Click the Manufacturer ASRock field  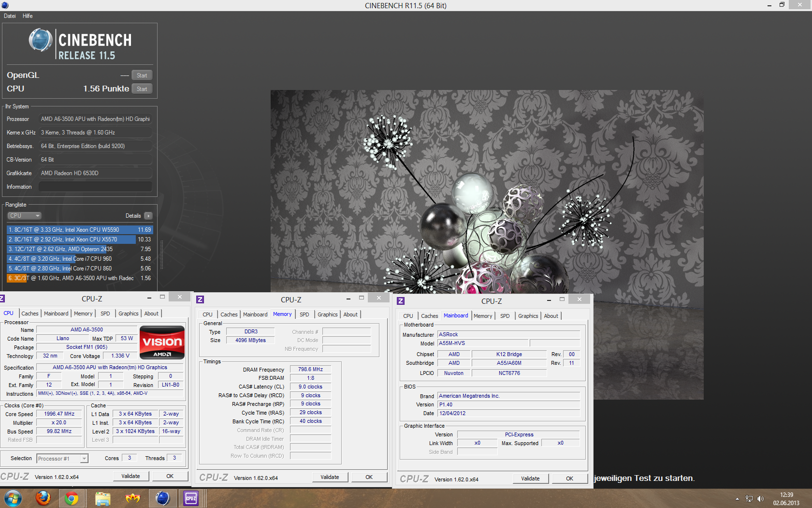pyautogui.click(x=508, y=335)
